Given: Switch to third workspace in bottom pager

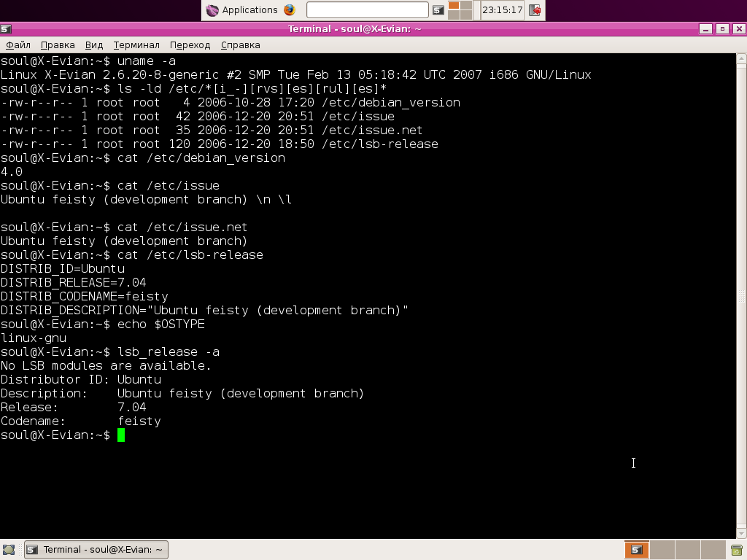Looking at the screenshot, I should [x=687, y=550].
